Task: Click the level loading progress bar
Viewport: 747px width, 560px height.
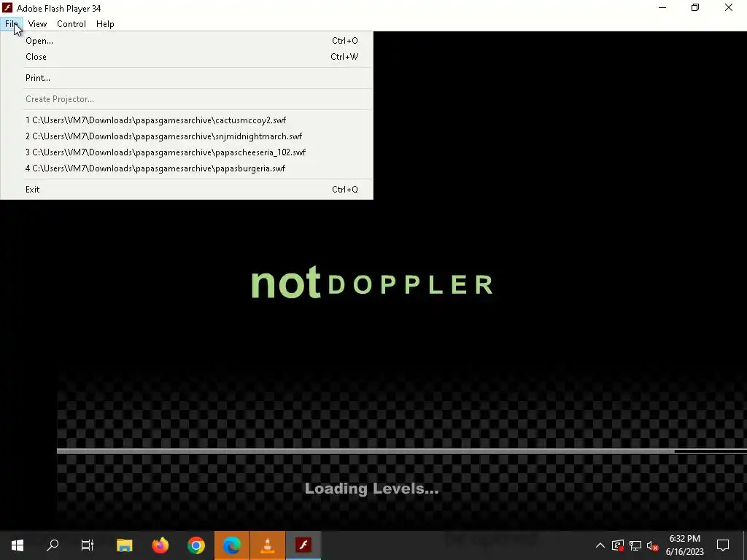Action: click(402, 451)
